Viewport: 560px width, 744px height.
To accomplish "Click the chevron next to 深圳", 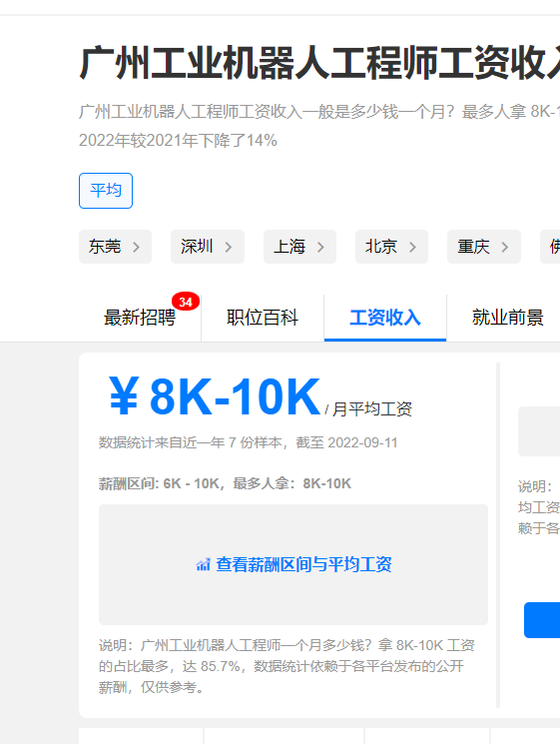I will point(229,248).
